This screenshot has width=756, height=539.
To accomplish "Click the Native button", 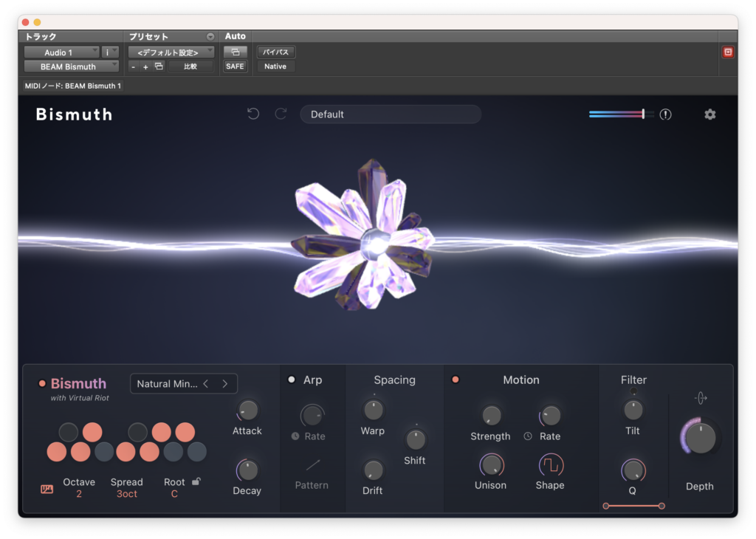I will 275,66.
